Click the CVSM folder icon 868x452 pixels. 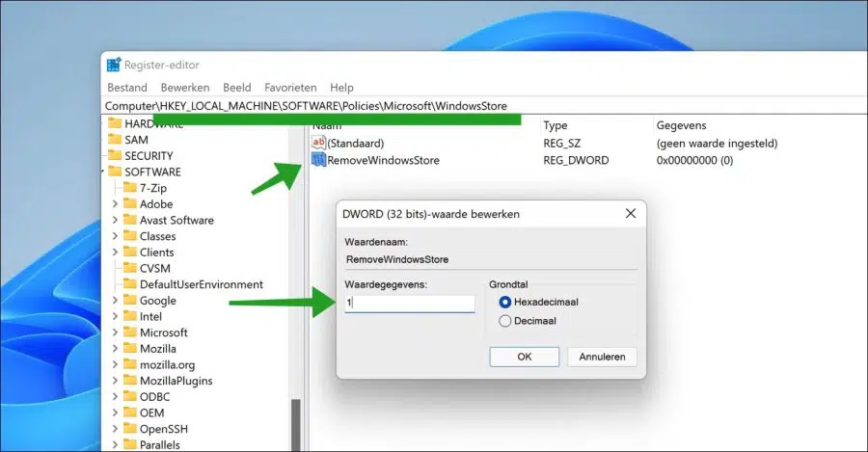tap(130, 268)
